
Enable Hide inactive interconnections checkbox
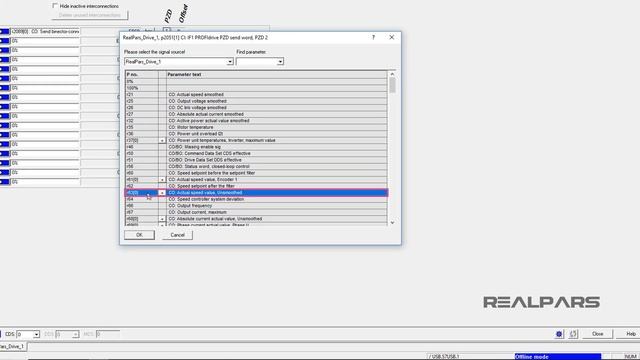click(x=55, y=6)
